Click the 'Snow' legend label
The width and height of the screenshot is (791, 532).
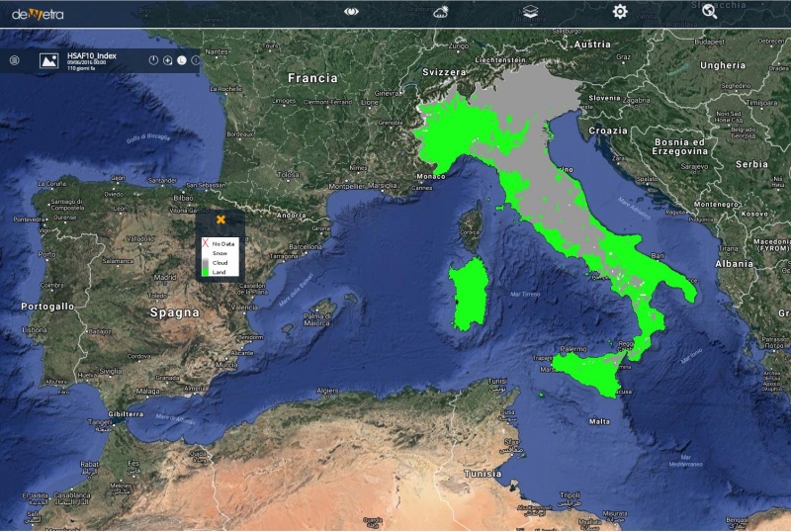[220, 253]
